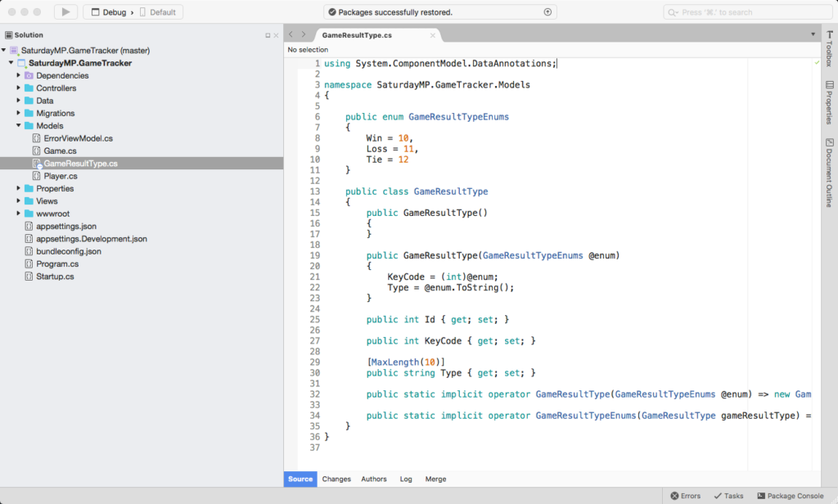Select the Authors tab

coord(373,479)
